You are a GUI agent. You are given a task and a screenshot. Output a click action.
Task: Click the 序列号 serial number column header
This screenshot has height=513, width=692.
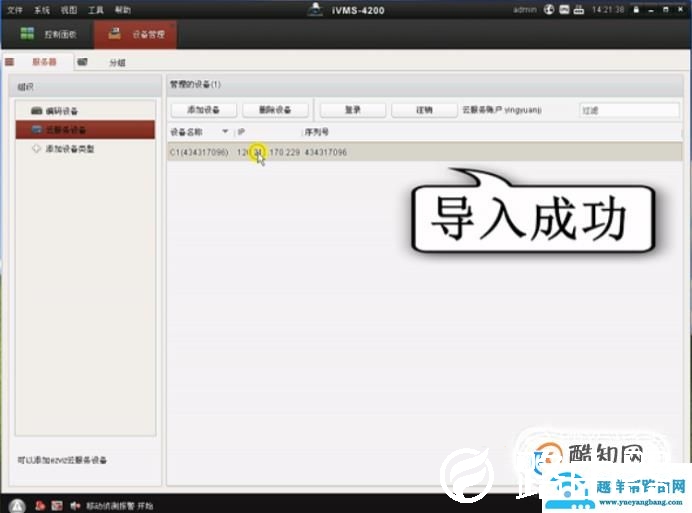point(316,132)
